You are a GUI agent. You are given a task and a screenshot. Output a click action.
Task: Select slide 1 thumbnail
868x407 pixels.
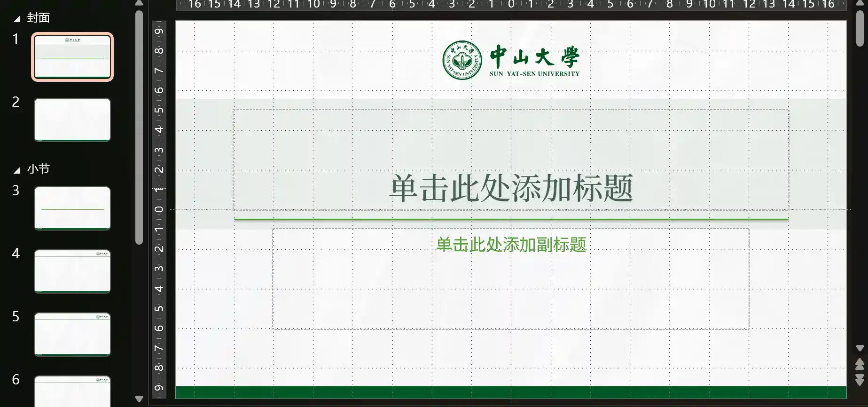(x=72, y=57)
